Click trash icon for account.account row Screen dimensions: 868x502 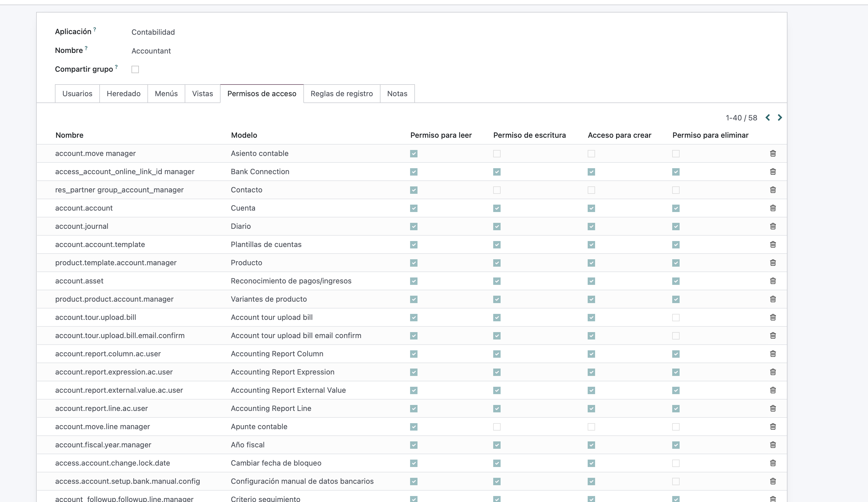pyautogui.click(x=773, y=208)
